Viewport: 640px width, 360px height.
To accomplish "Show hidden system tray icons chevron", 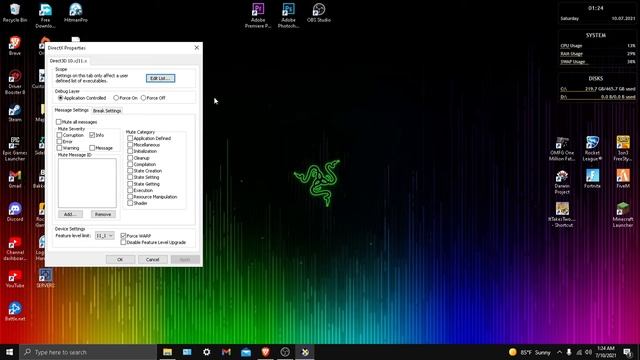I will (559, 352).
